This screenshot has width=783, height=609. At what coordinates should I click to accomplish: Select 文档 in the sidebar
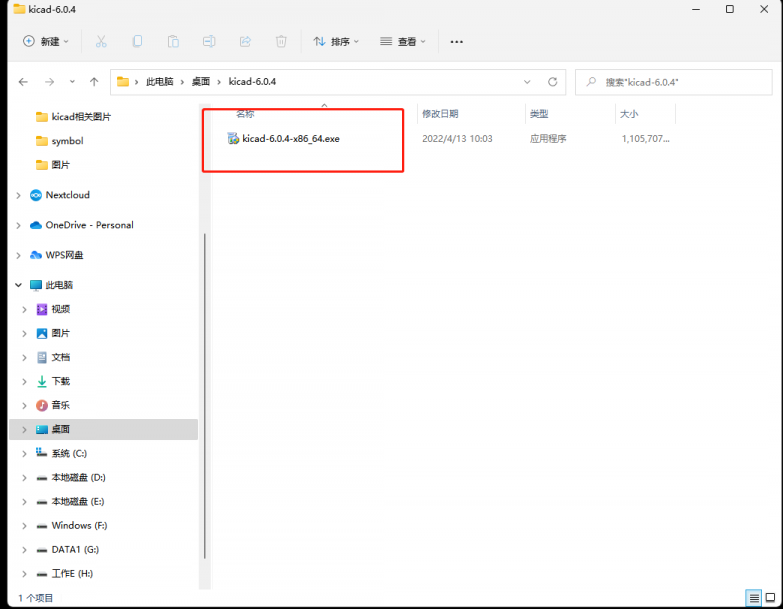click(x=53, y=357)
